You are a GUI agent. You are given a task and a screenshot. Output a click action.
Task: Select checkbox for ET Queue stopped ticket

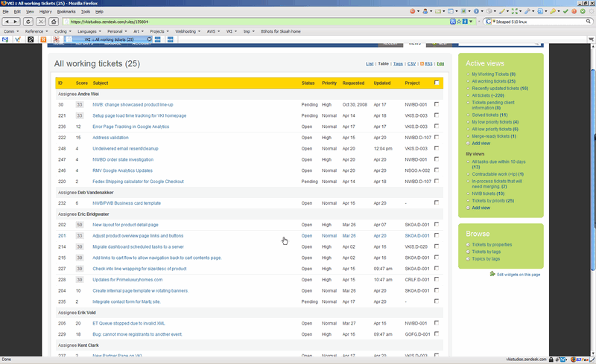tap(437, 322)
